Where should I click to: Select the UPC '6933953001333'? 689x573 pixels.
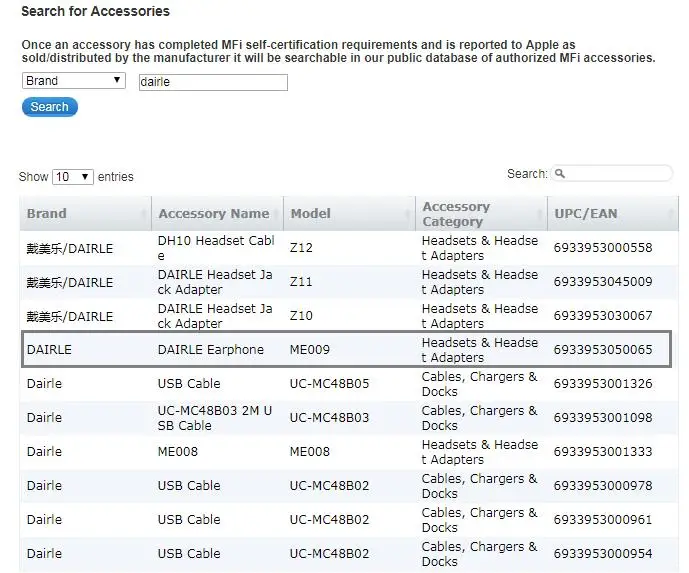coord(603,452)
